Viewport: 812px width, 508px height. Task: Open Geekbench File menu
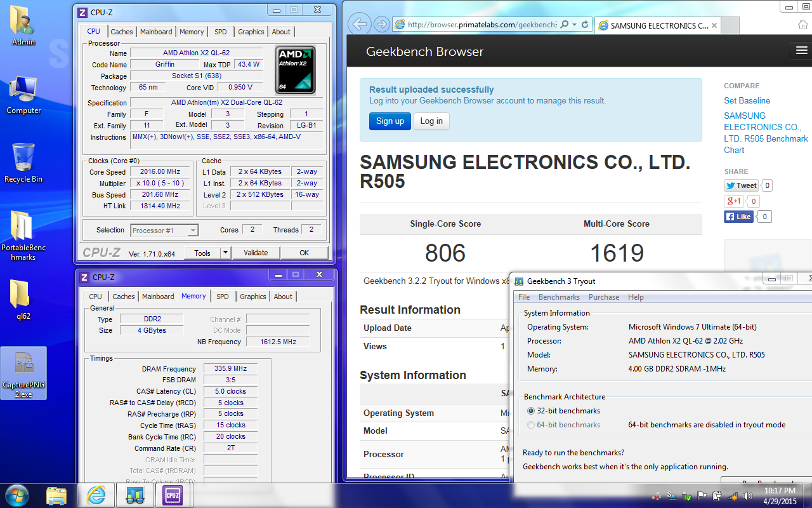(524, 297)
